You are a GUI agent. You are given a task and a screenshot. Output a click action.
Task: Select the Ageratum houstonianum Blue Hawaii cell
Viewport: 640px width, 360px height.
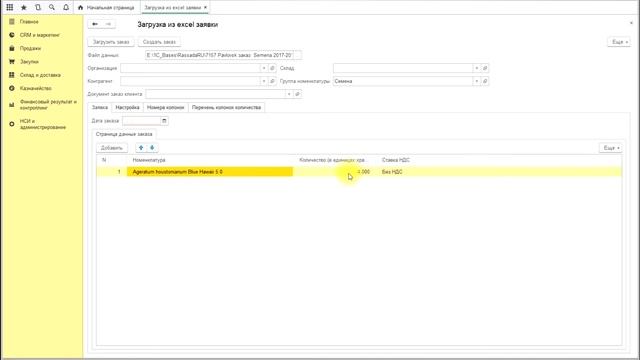tap(210, 172)
